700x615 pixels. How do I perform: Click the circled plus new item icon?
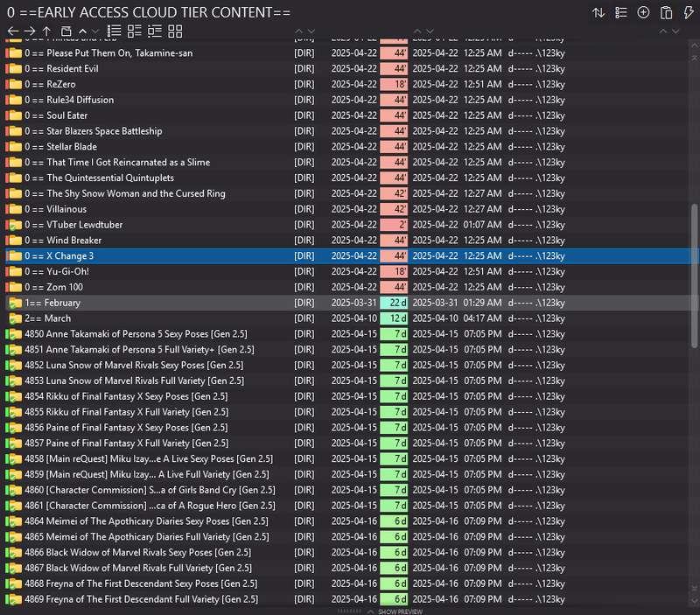pyautogui.click(x=643, y=12)
